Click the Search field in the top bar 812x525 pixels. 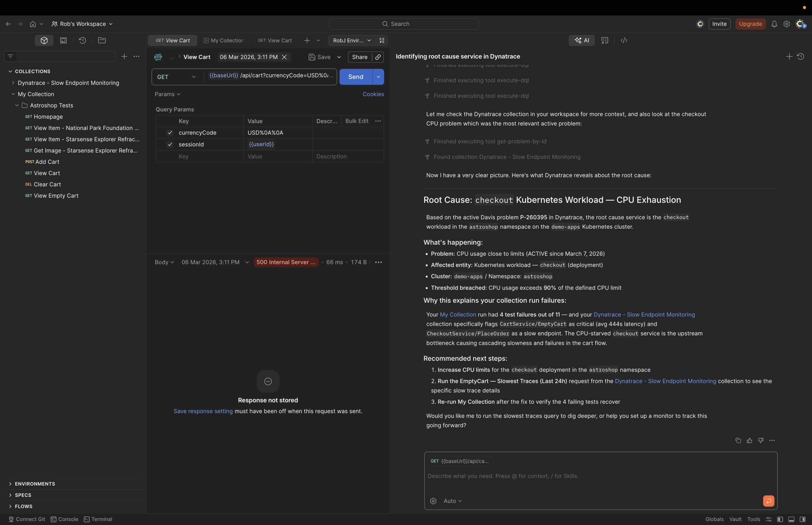(404, 24)
